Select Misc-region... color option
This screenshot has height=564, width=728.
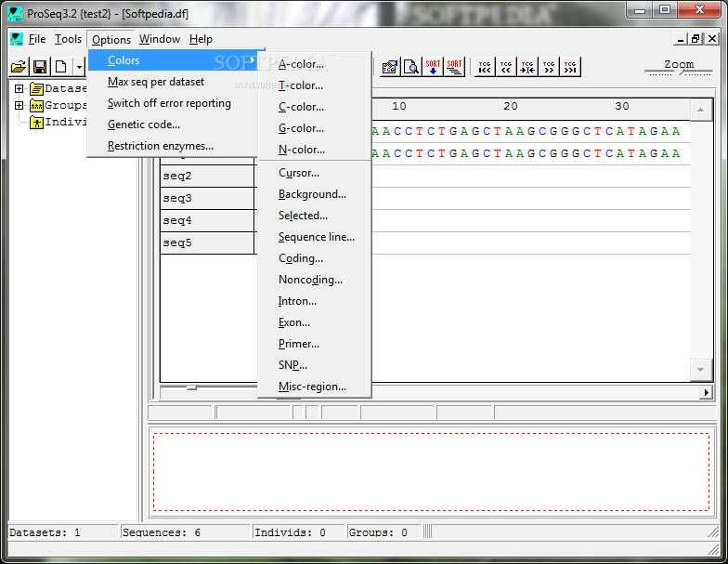[x=315, y=387]
